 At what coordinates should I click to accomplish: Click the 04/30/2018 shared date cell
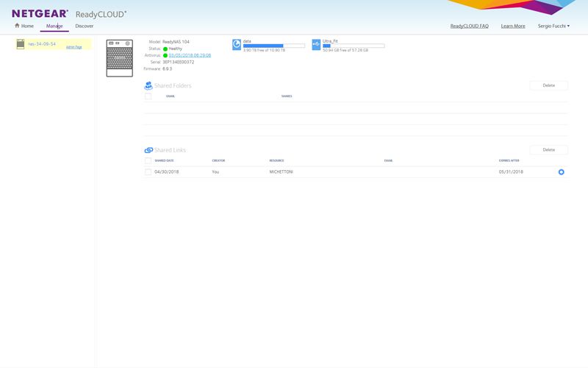tap(167, 171)
